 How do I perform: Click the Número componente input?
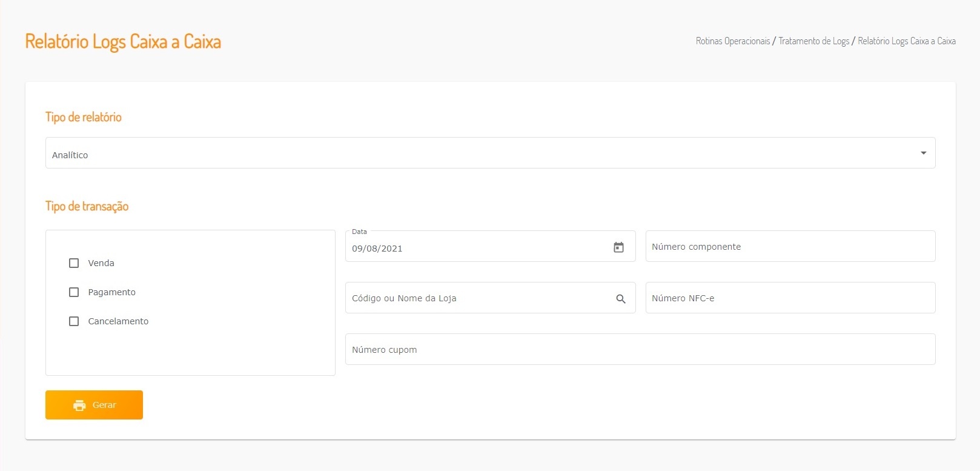[x=790, y=247]
